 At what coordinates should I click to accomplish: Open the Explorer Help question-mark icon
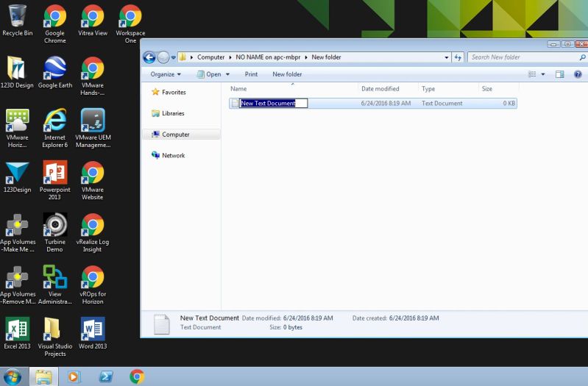click(x=578, y=74)
